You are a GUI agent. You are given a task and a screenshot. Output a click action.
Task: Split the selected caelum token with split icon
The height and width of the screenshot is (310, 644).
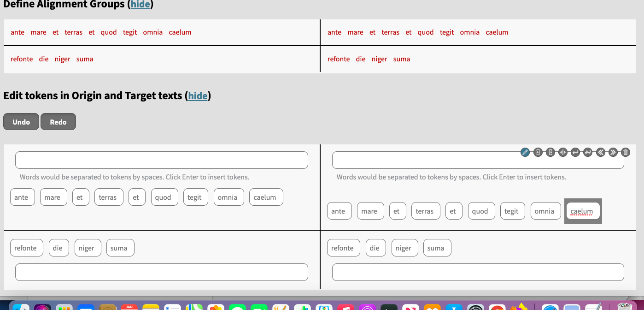(562, 152)
